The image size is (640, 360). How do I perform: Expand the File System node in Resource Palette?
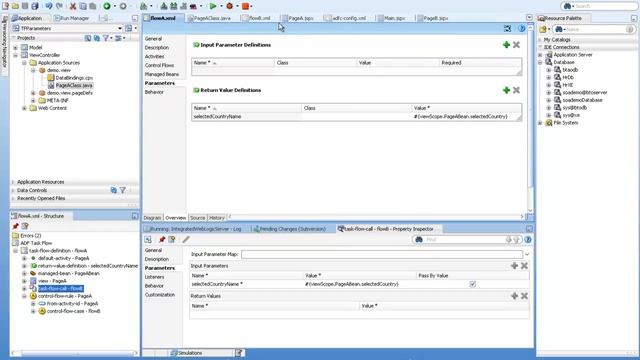coord(540,123)
